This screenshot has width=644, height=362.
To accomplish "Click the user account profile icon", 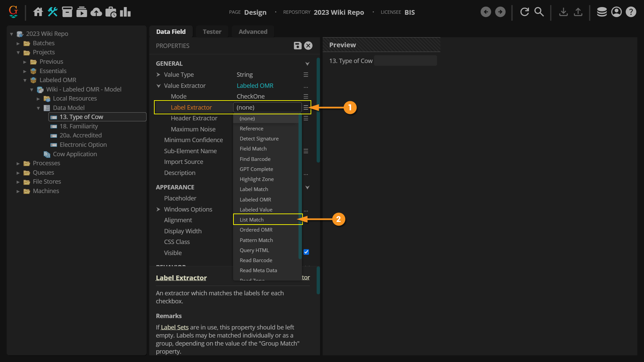I will point(616,12).
